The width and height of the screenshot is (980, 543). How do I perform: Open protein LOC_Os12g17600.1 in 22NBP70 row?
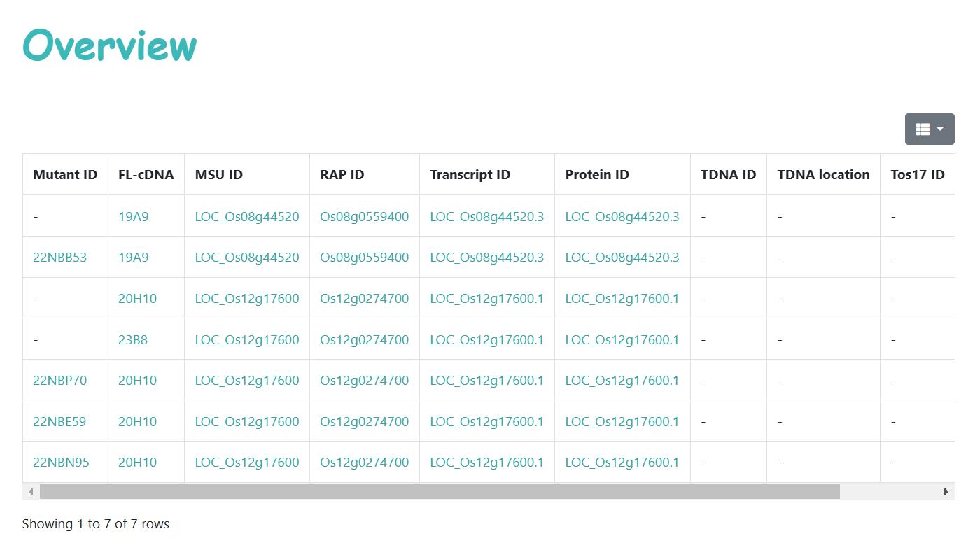coord(622,381)
